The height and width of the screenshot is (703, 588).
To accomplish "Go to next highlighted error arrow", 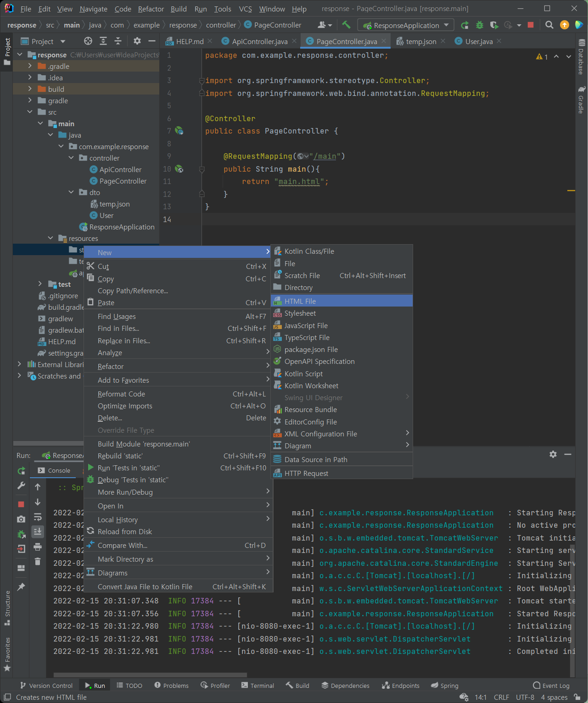I will (x=569, y=56).
